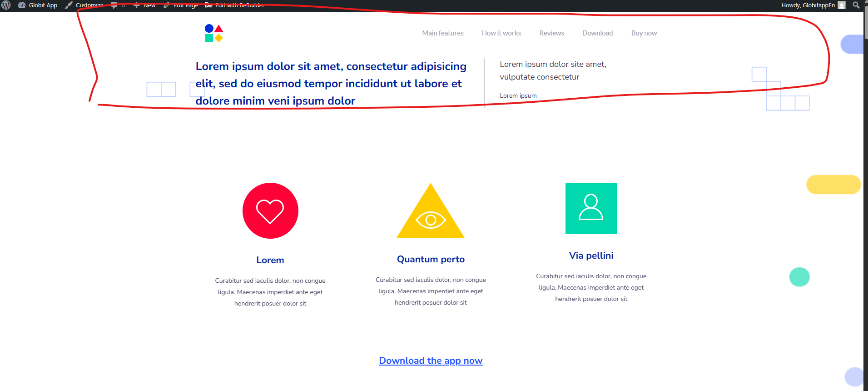Click the WordPress logo in admin bar

pyautogui.click(x=6, y=5)
